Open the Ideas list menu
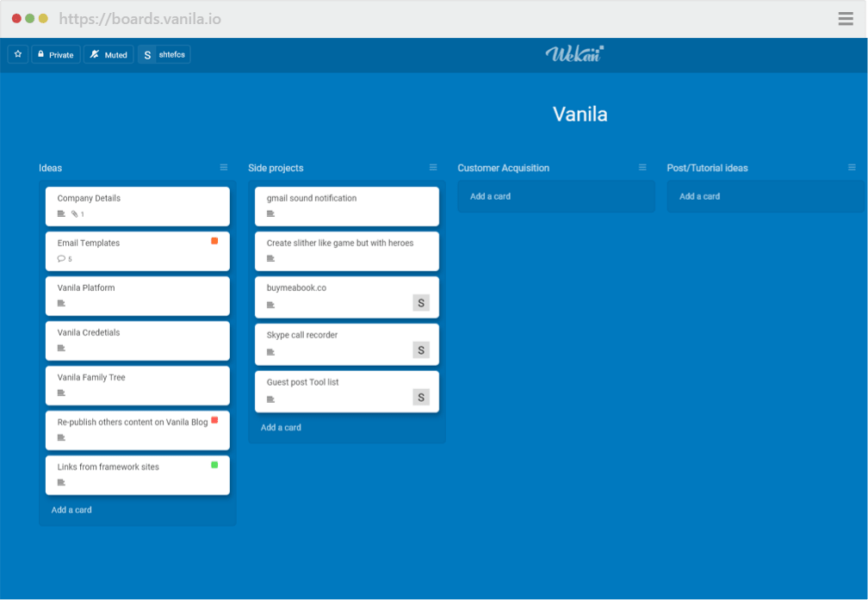The image size is (868, 600). click(224, 167)
